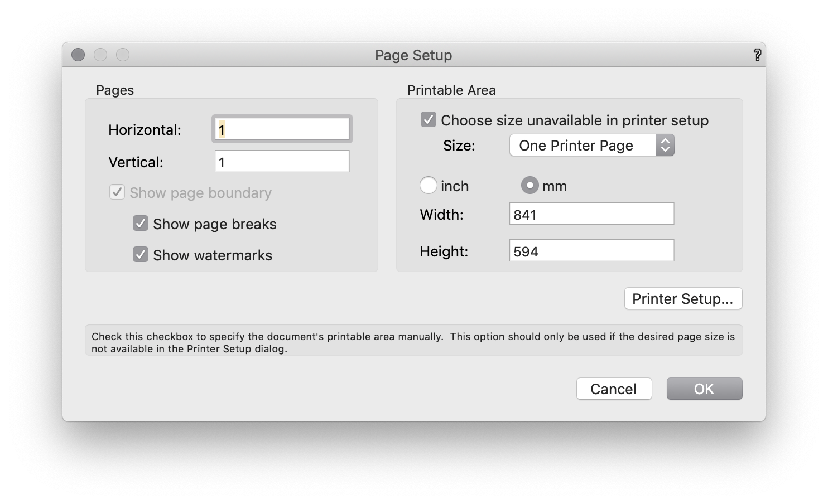
Task: Click the Printable Area section heading
Action: pyautogui.click(x=451, y=90)
